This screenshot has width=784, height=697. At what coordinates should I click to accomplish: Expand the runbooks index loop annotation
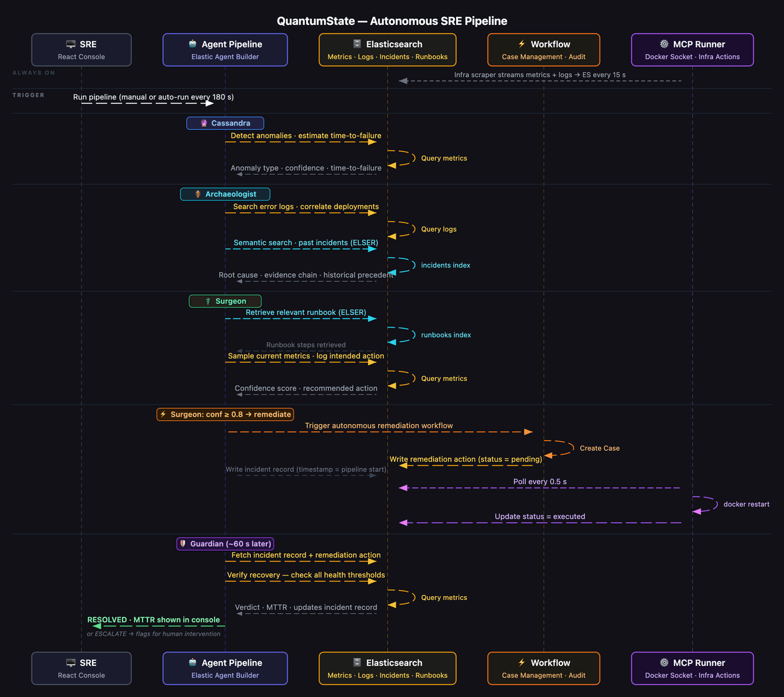pos(446,335)
